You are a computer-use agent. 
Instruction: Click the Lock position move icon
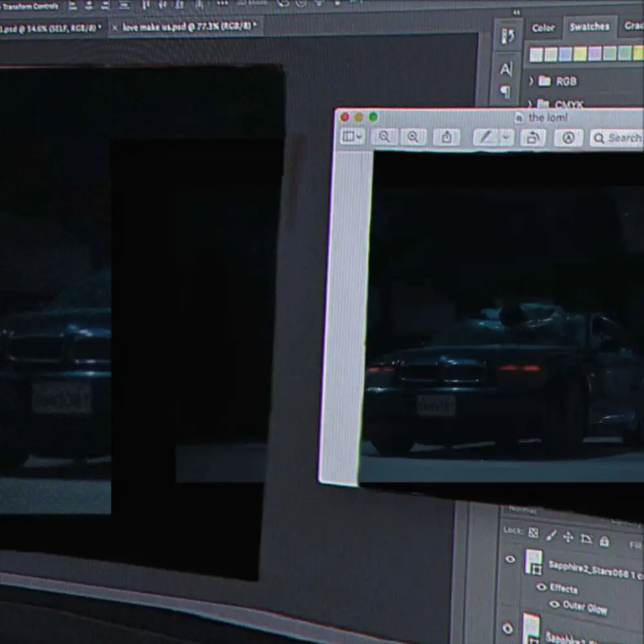568,537
